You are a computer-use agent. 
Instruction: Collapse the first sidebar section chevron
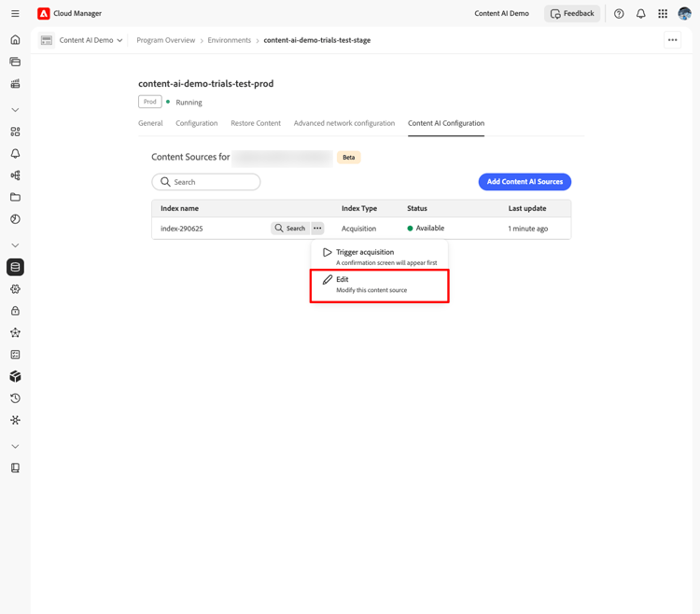click(15, 110)
